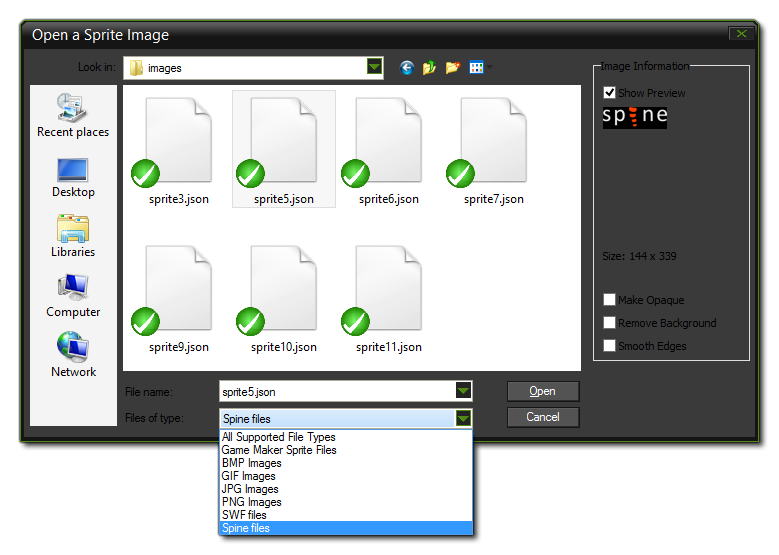This screenshot has width=779, height=555.
Task: Select Network in sidebar
Action: (x=73, y=356)
